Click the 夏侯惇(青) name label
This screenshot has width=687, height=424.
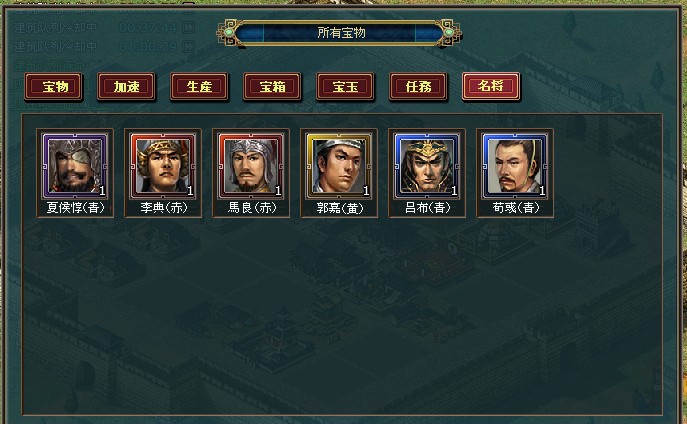tap(75, 208)
